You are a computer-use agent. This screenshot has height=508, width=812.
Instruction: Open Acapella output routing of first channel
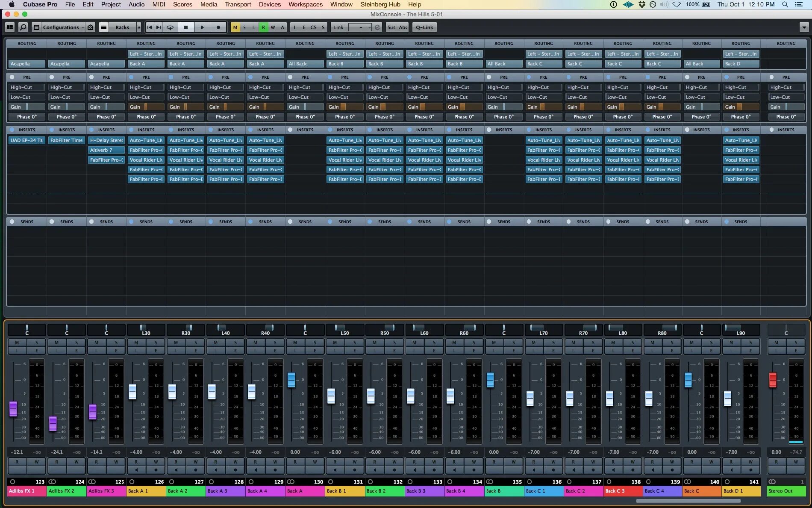click(26, 64)
